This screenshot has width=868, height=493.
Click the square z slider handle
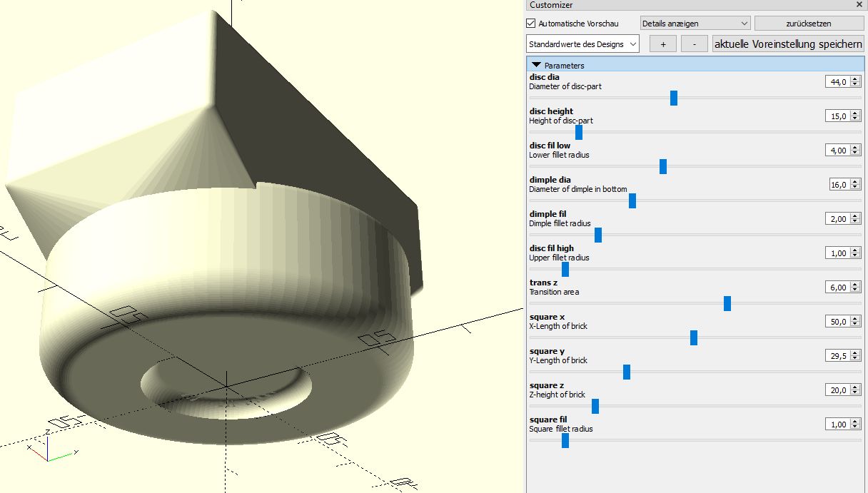point(595,407)
